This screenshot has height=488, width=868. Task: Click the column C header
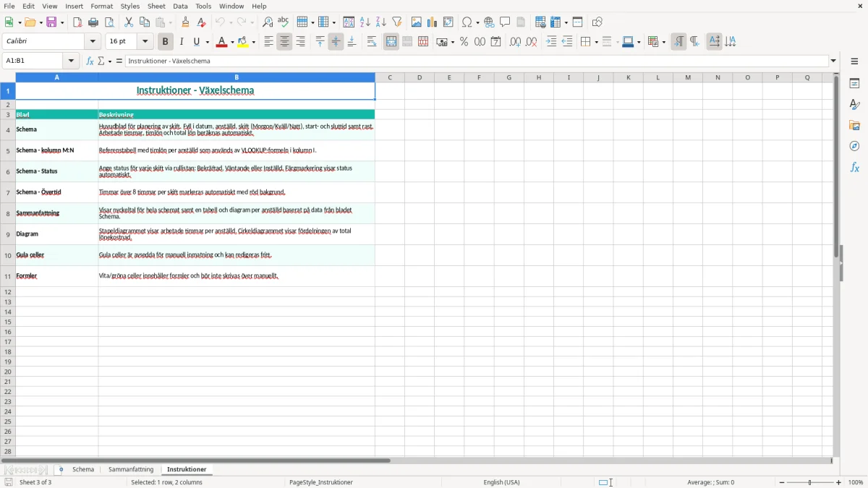coord(389,77)
